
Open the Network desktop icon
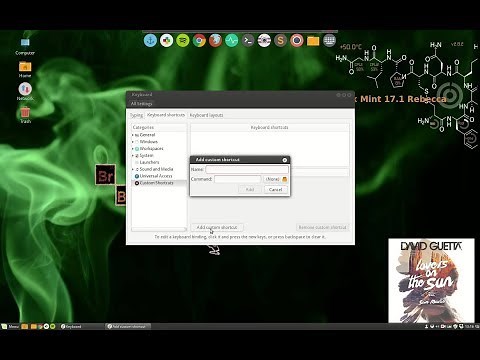coord(25,92)
